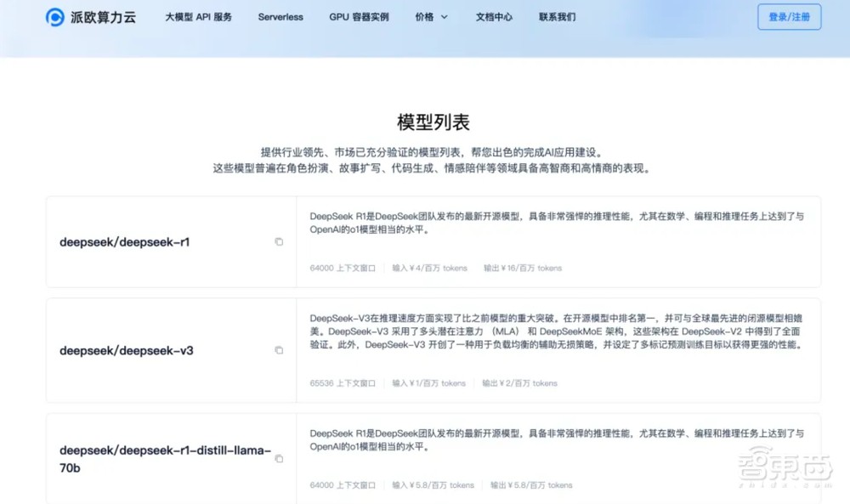Screen dimensions: 850x504
Task: Open the 大模型 API 服务 menu
Action: (x=198, y=17)
